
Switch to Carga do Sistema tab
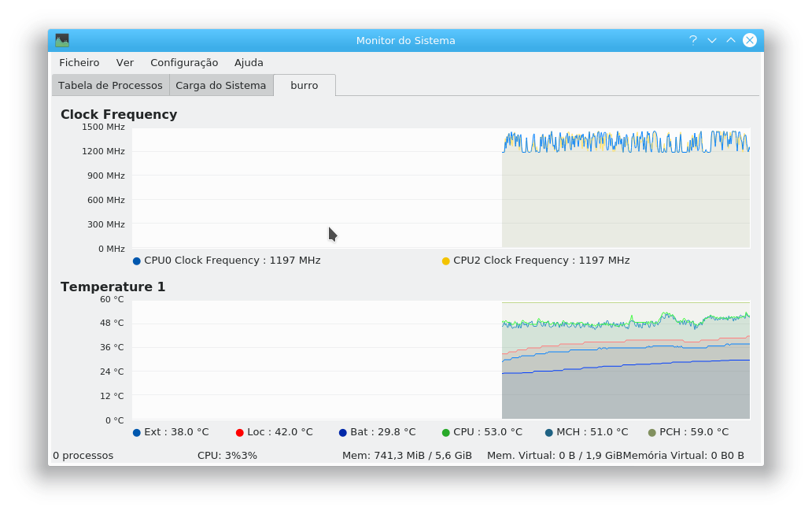pyautogui.click(x=220, y=86)
